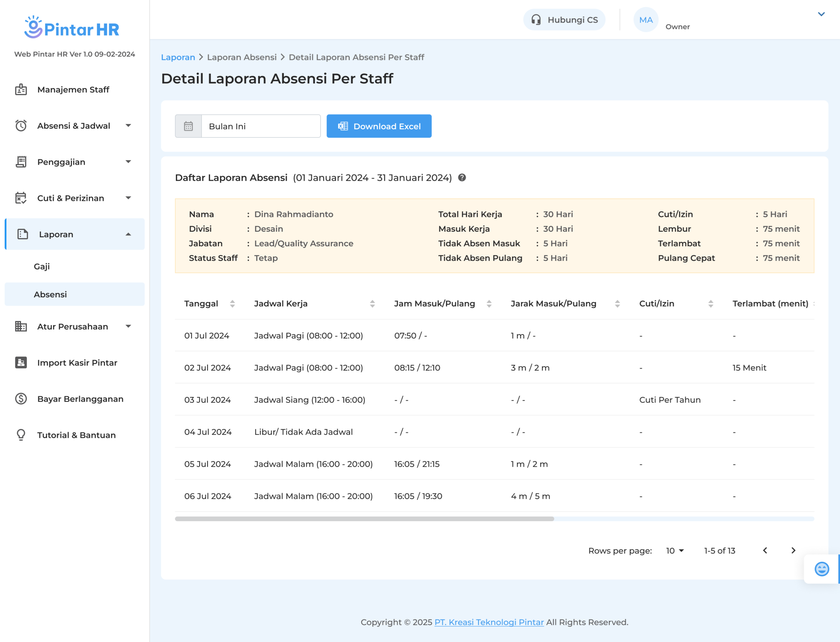Collapse the Laporan menu arrow
This screenshot has width=840, height=642.
click(x=128, y=234)
